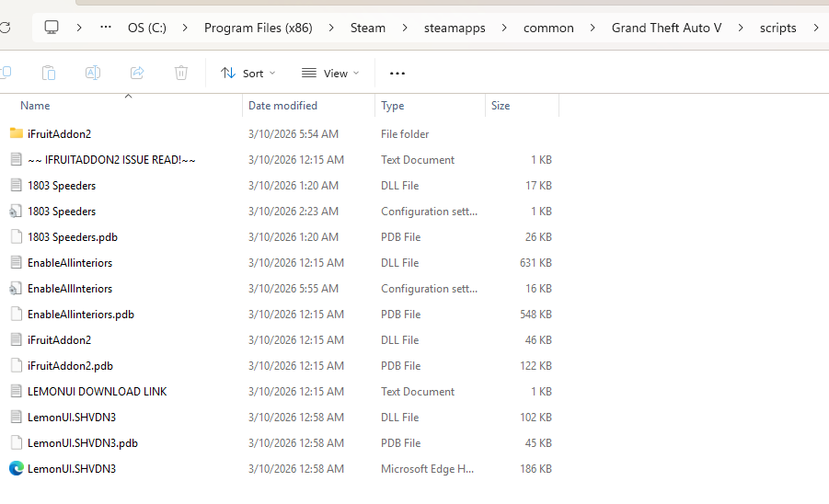Image resolution: width=829 pixels, height=504 pixels.
Task: Show hidden breadcrumb folders via ellipsis
Action: pyautogui.click(x=106, y=28)
